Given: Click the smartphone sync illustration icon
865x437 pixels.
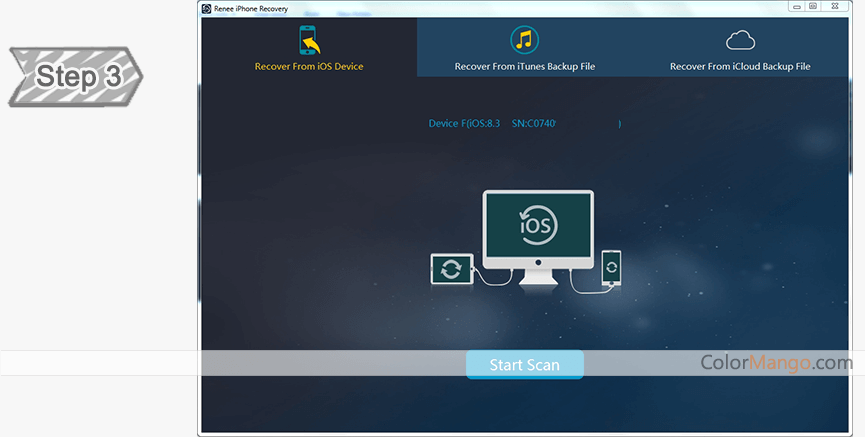Looking at the screenshot, I should 611,269.
